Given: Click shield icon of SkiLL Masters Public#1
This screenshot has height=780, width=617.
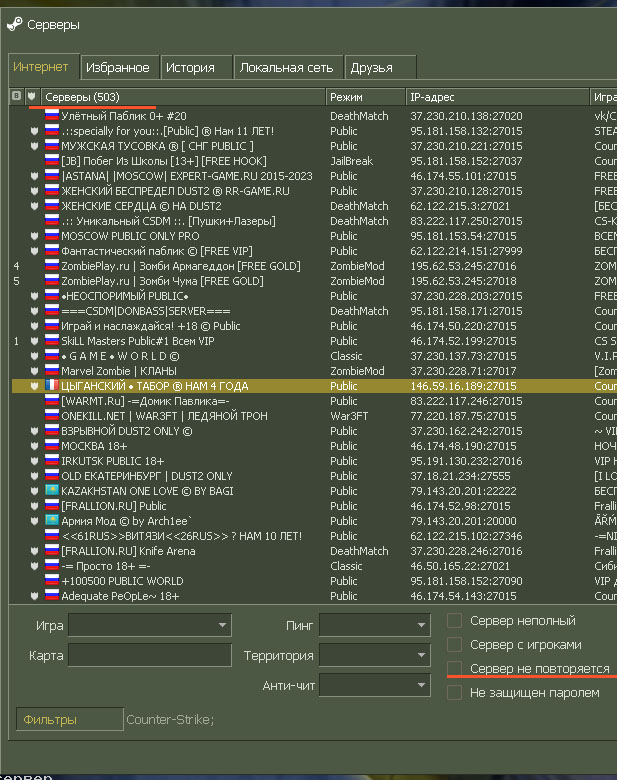Looking at the screenshot, I should tap(34, 341).
